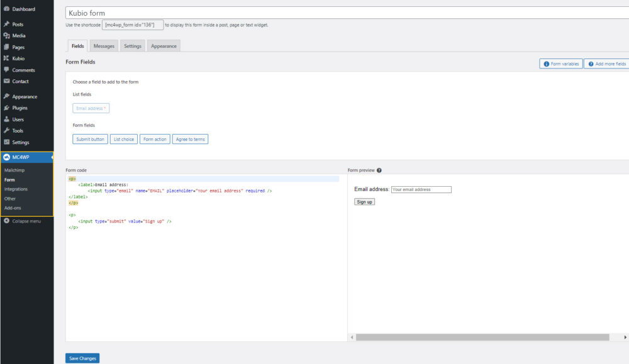The width and height of the screenshot is (629, 364).
Task: Add the Submit button field
Action: pos(90,139)
